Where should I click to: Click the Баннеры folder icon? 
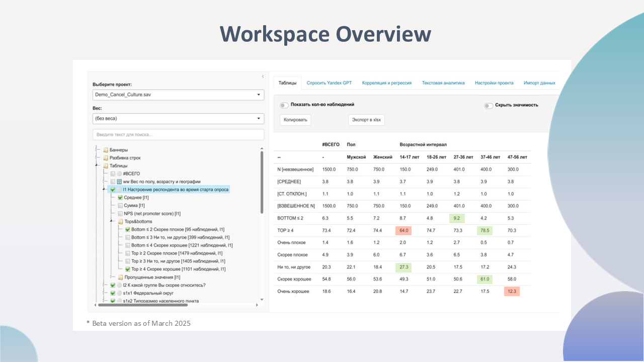click(x=106, y=150)
